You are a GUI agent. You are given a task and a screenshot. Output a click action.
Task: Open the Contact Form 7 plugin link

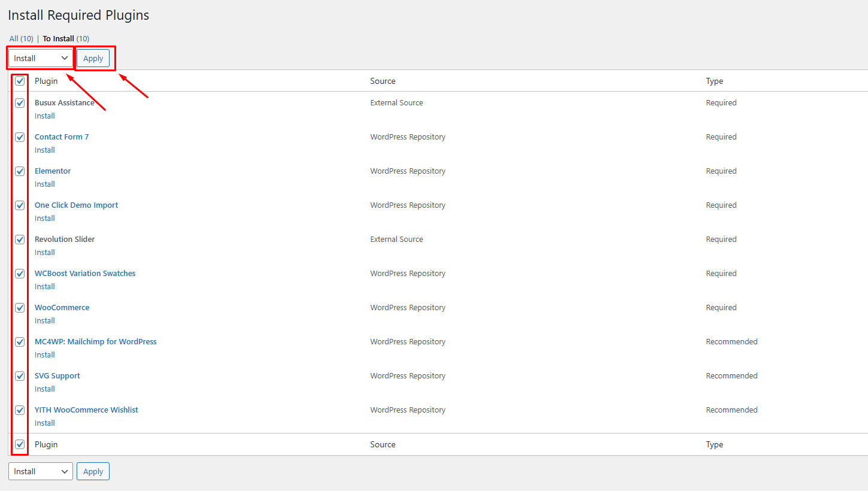[x=62, y=137]
